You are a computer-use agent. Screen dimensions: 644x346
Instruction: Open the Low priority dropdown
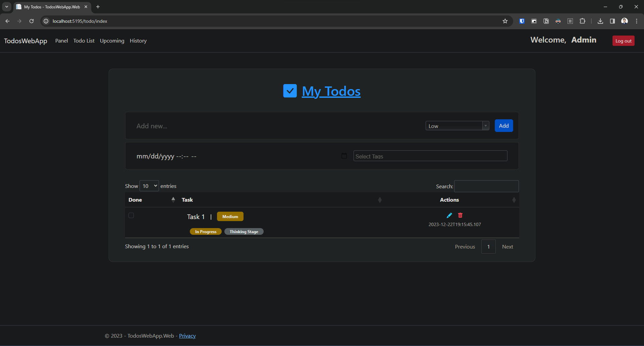coord(458,126)
